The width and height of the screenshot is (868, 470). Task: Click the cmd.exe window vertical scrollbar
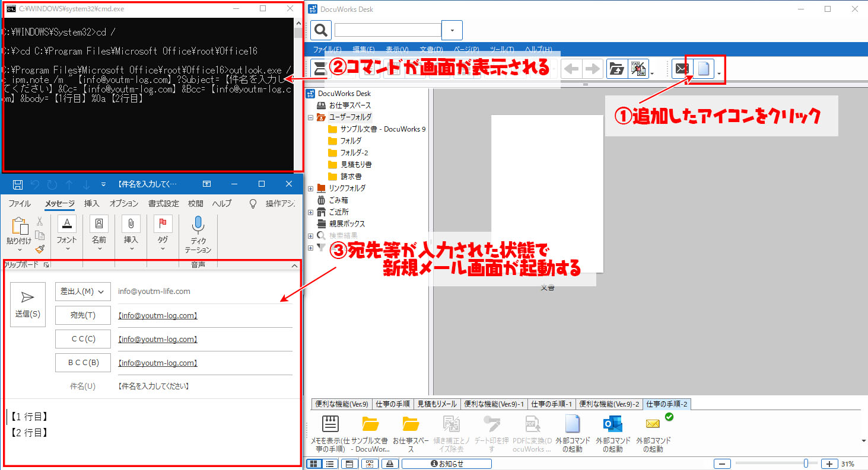[298, 95]
